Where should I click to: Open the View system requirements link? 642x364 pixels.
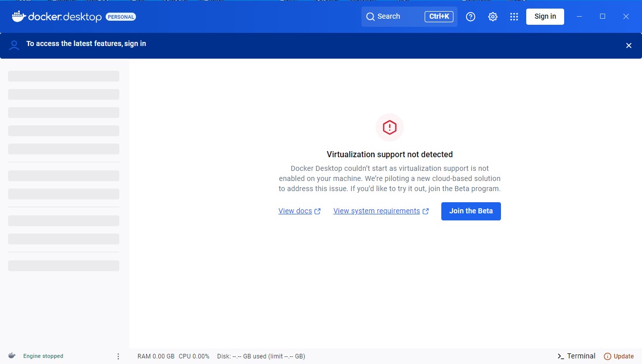[x=377, y=211]
